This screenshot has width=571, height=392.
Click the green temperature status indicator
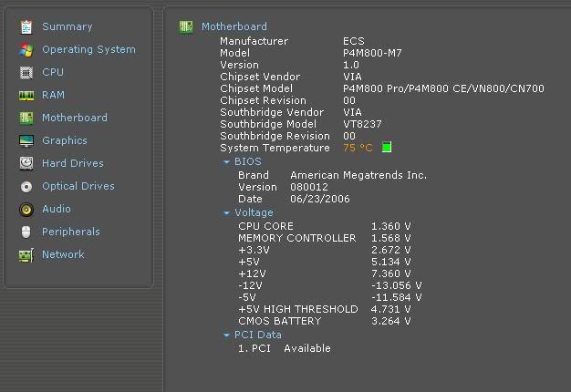(387, 148)
